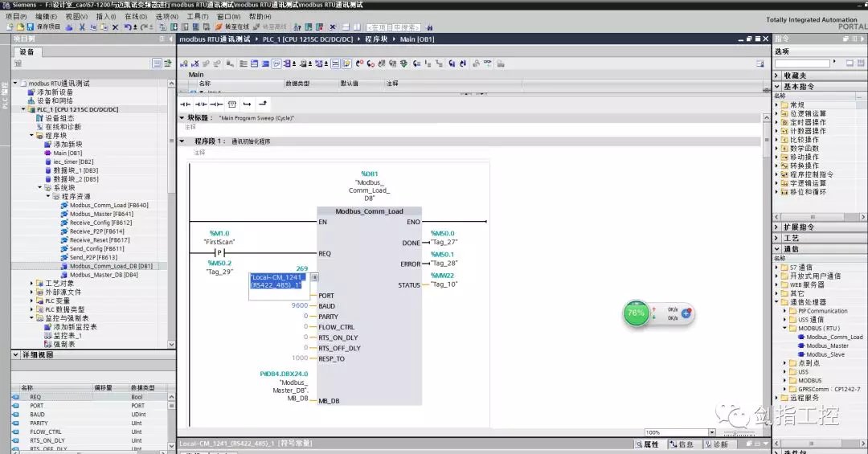Open the zoom level 100% dropdown

tap(711, 432)
